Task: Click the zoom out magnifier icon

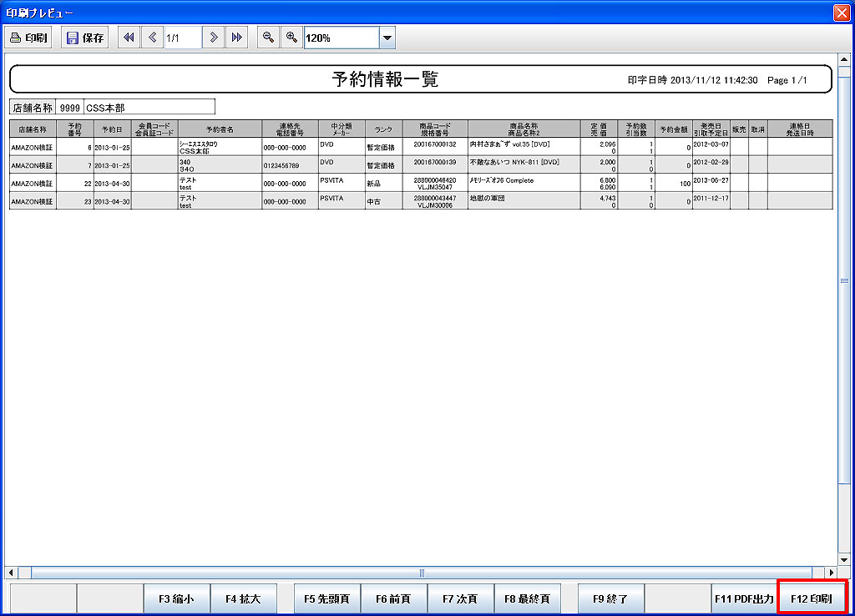Action: tap(268, 38)
